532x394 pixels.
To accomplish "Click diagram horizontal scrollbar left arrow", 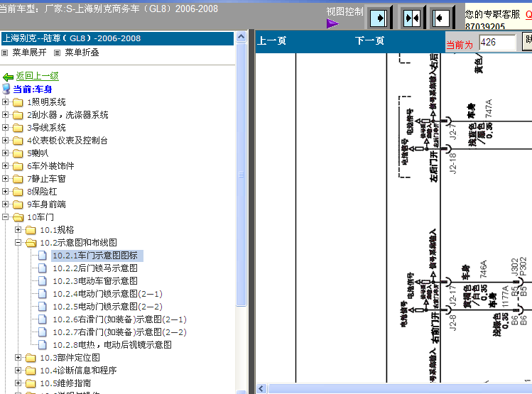I will [261, 388].
